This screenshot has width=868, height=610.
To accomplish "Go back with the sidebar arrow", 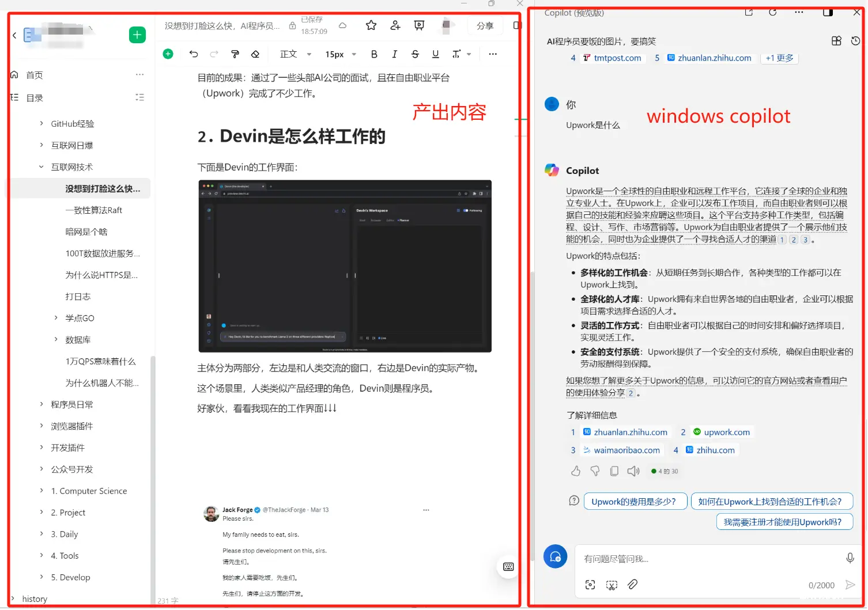I will (14, 36).
